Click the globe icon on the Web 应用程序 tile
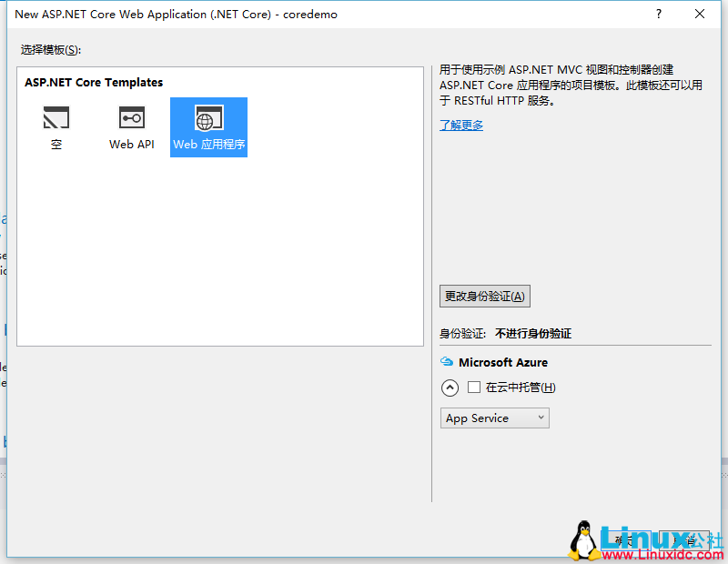The image size is (728, 564). tap(208, 118)
